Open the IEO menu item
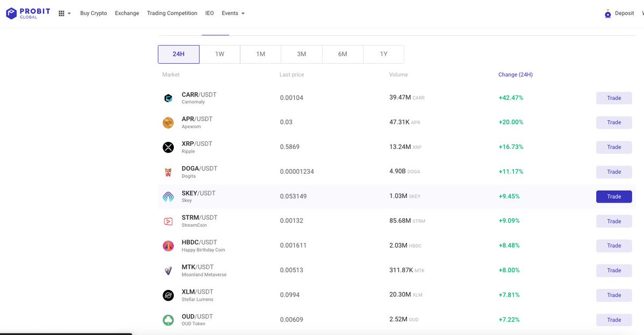644x335 pixels. click(209, 13)
